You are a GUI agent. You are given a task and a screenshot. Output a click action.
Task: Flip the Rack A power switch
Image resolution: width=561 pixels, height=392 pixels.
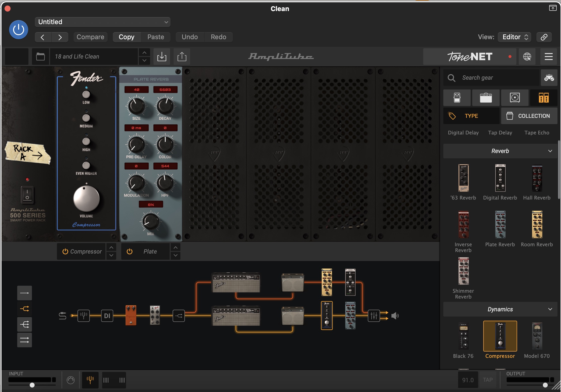tap(27, 195)
